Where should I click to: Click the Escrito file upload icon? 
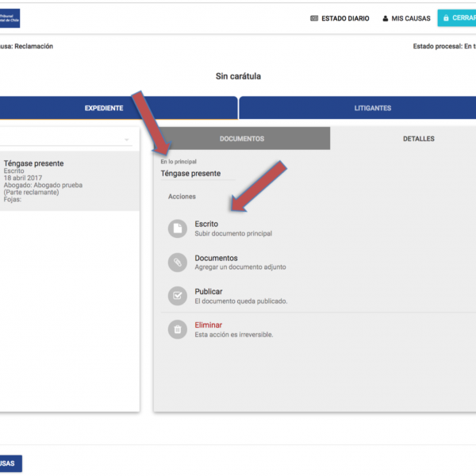(x=178, y=228)
